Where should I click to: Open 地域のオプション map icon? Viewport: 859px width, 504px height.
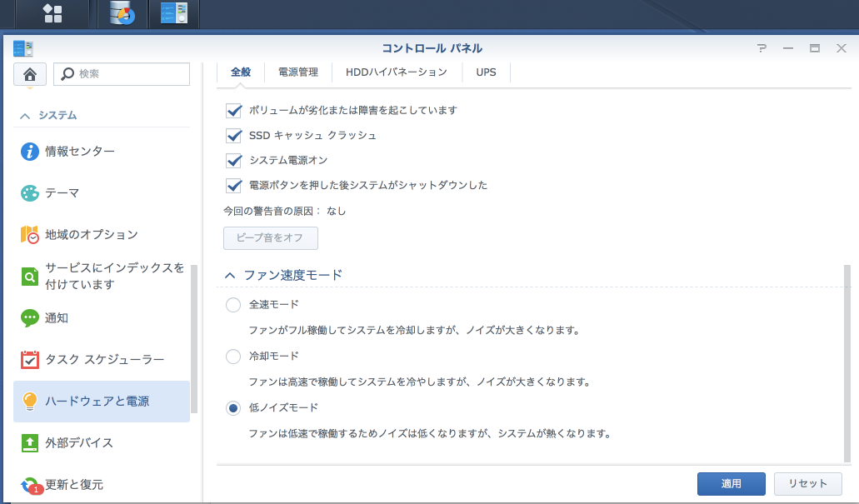30,235
